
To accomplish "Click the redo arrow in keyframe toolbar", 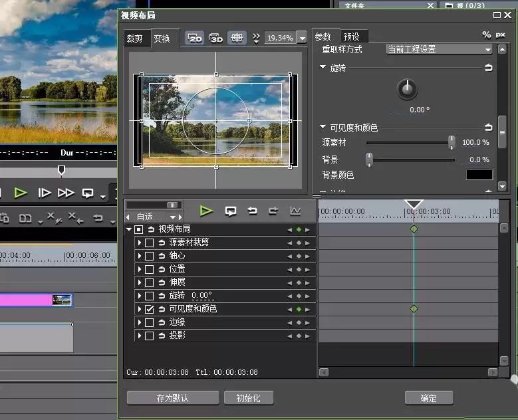I will pyautogui.click(x=273, y=211).
